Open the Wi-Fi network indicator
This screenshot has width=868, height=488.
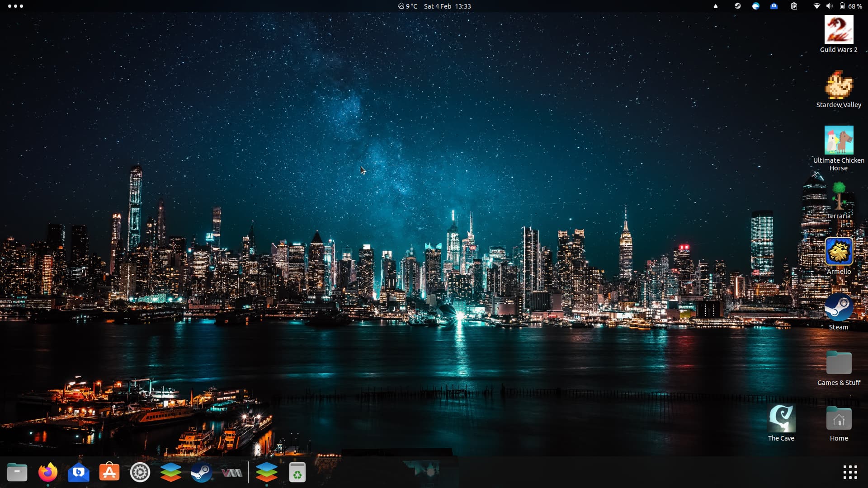tap(816, 6)
